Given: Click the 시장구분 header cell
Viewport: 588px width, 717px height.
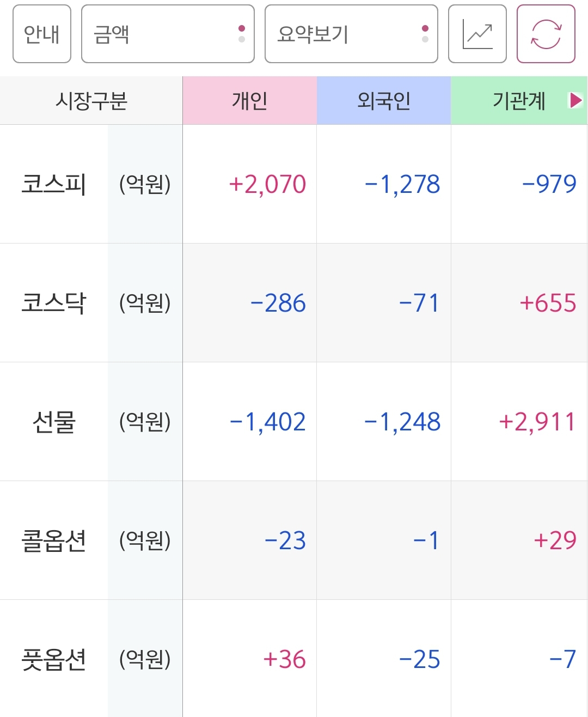Looking at the screenshot, I should click(x=91, y=100).
